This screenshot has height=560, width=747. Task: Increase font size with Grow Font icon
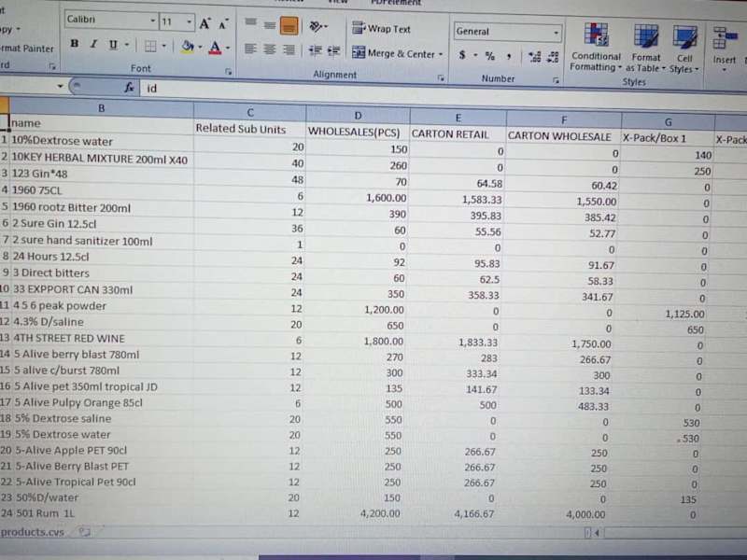204,23
